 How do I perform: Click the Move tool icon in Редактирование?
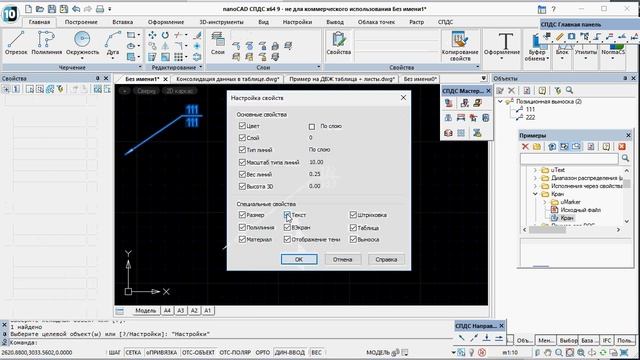coord(152,35)
